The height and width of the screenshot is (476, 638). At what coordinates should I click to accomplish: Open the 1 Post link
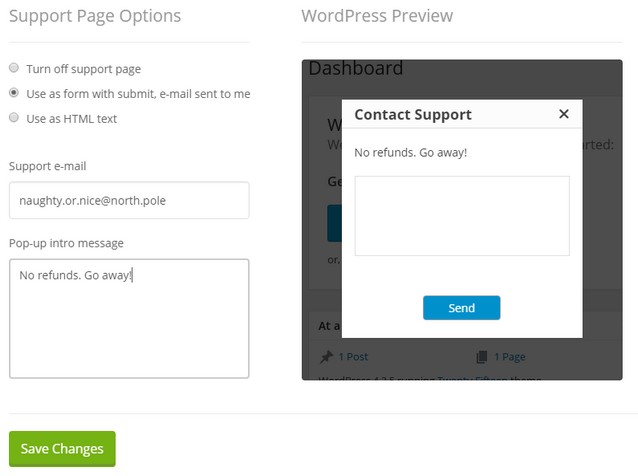tap(353, 356)
